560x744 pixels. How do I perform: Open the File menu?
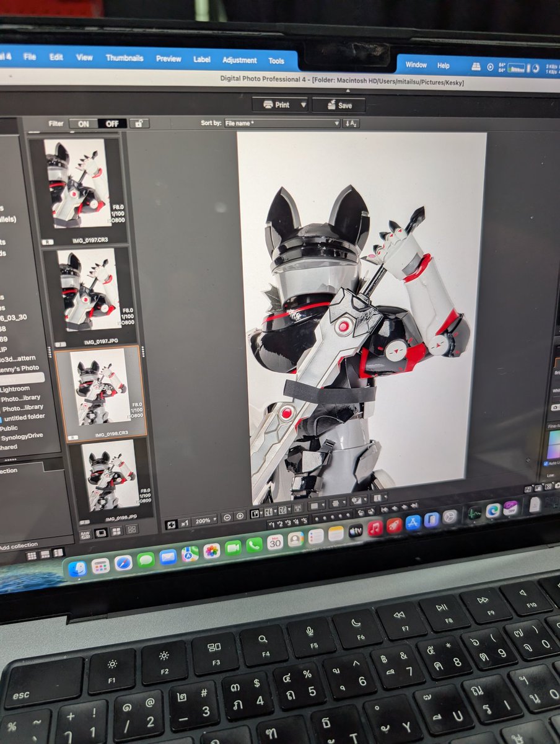[30, 56]
